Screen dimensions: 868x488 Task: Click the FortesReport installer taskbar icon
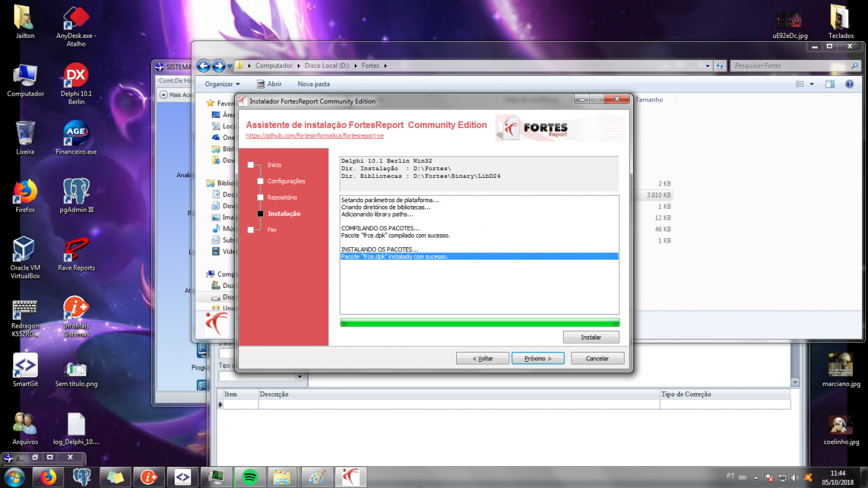(x=350, y=477)
